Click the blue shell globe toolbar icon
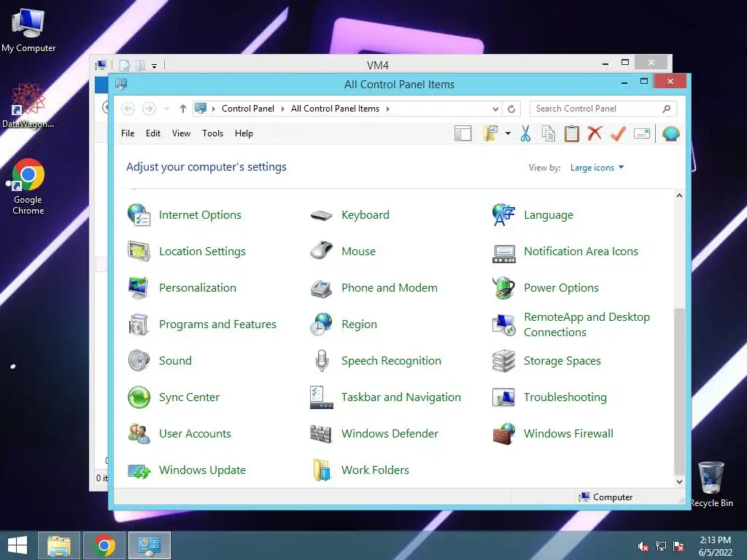The image size is (747, 560). tap(671, 134)
